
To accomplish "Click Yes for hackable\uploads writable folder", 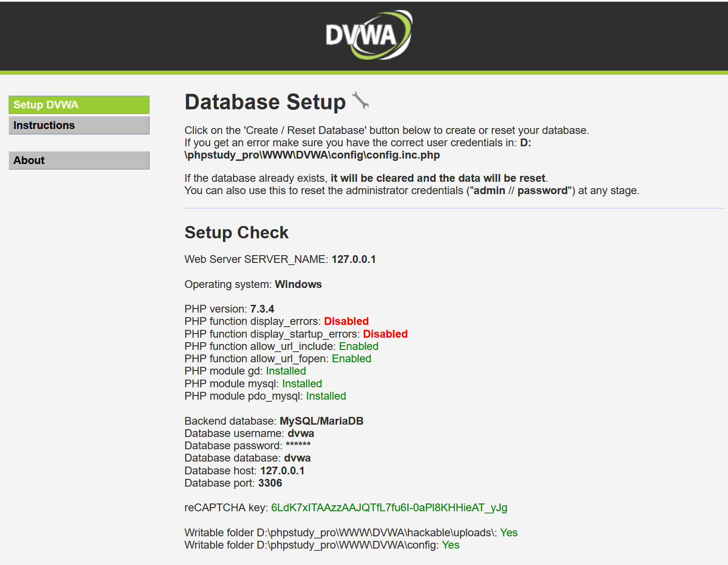I will pos(509,533).
